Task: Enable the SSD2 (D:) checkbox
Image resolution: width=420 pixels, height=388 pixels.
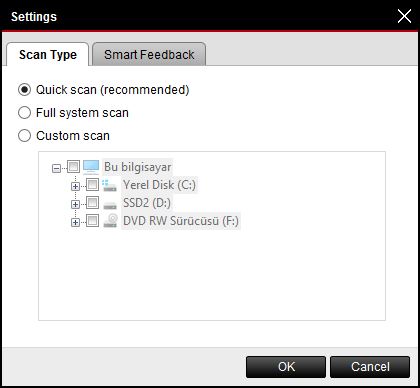Action: (x=93, y=202)
